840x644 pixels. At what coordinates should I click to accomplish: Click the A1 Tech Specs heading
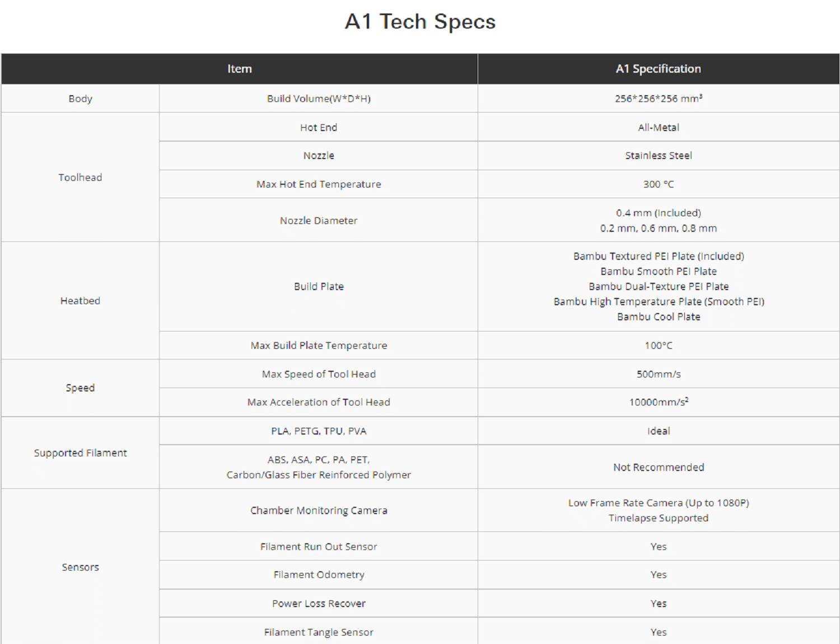click(420, 22)
